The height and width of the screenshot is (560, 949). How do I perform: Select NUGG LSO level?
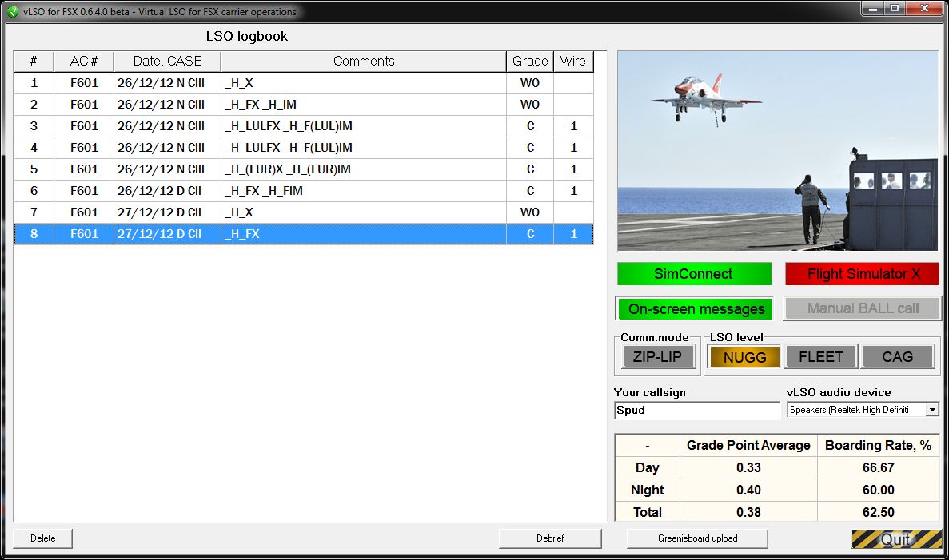[744, 357]
